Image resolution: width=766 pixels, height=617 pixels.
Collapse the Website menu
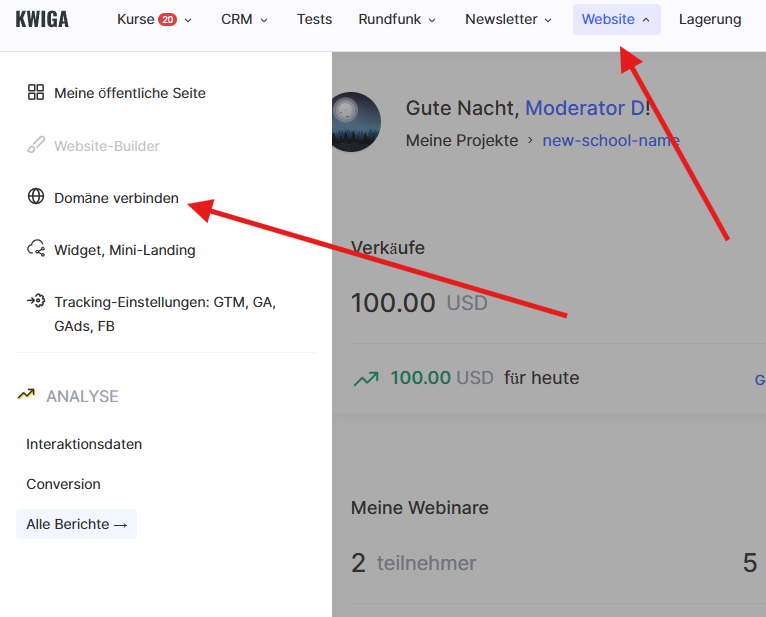[x=616, y=19]
